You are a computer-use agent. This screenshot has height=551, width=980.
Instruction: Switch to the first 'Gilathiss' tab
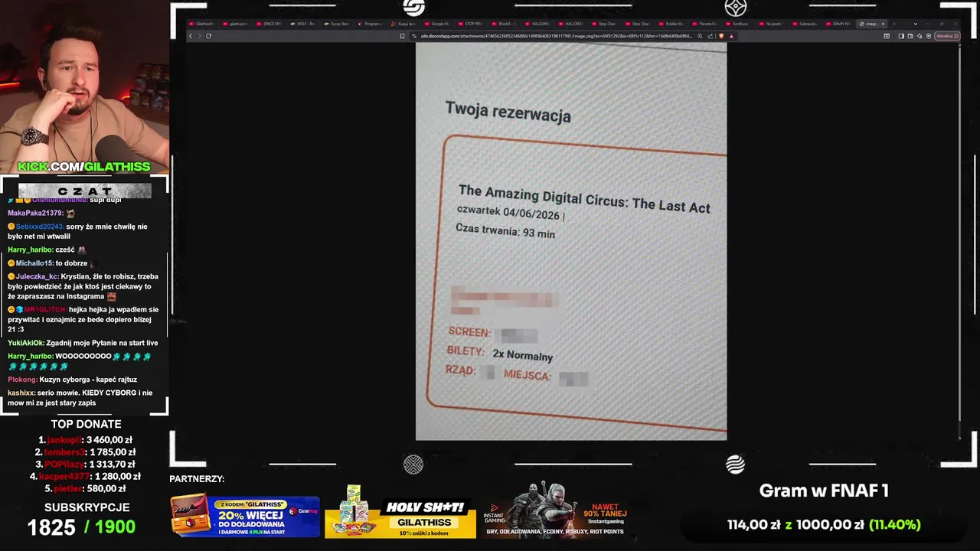coord(202,24)
